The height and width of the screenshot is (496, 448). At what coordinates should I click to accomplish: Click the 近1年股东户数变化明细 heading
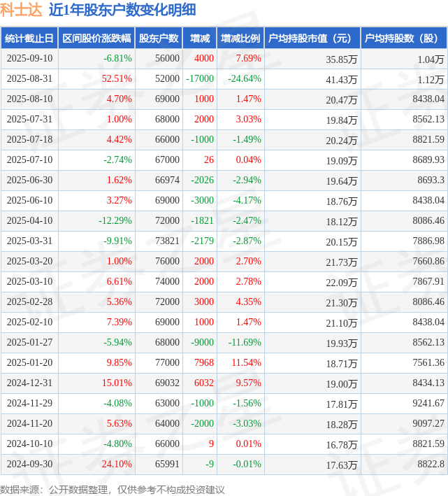(122, 10)
